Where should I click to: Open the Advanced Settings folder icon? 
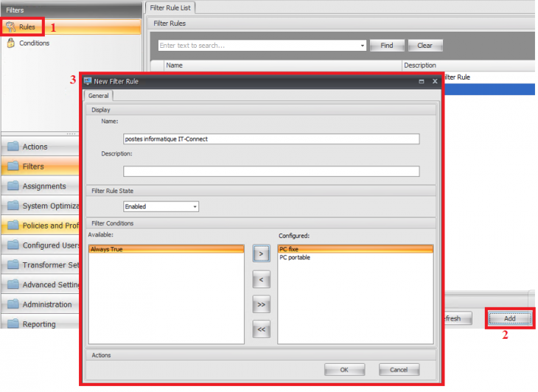pos(13,284)
